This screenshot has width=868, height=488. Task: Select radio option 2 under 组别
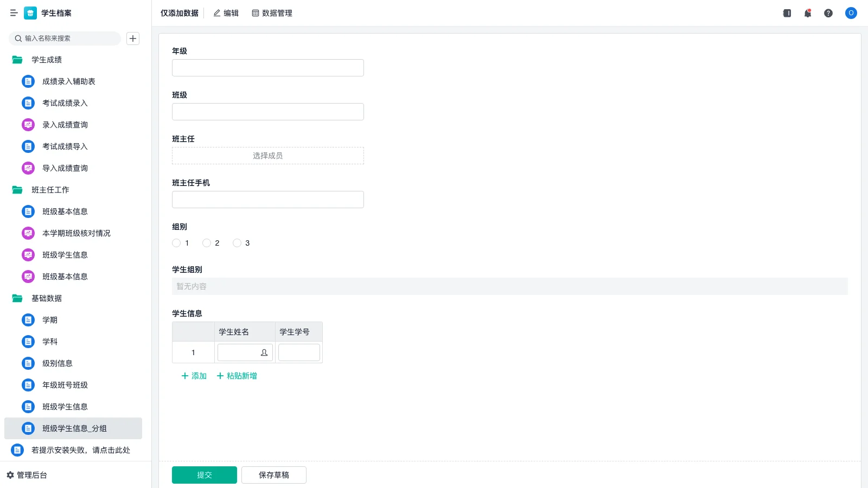tap(207, 243)
